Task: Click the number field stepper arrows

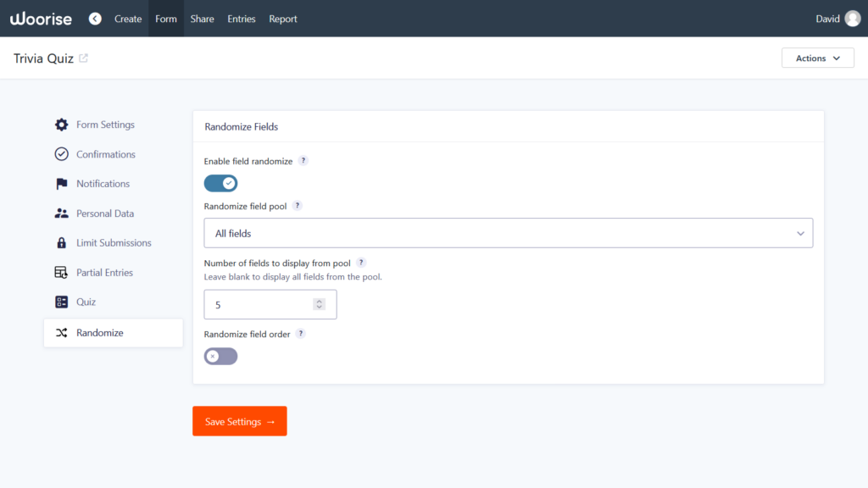Action: (319, 304)
